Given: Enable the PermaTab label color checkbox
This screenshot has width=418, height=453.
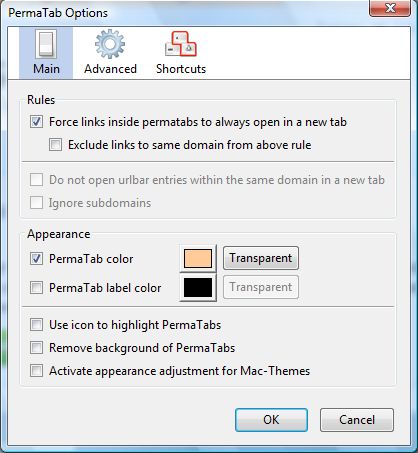Looking at the screenshot, I should pyautogui.click(x=36, y=288).
